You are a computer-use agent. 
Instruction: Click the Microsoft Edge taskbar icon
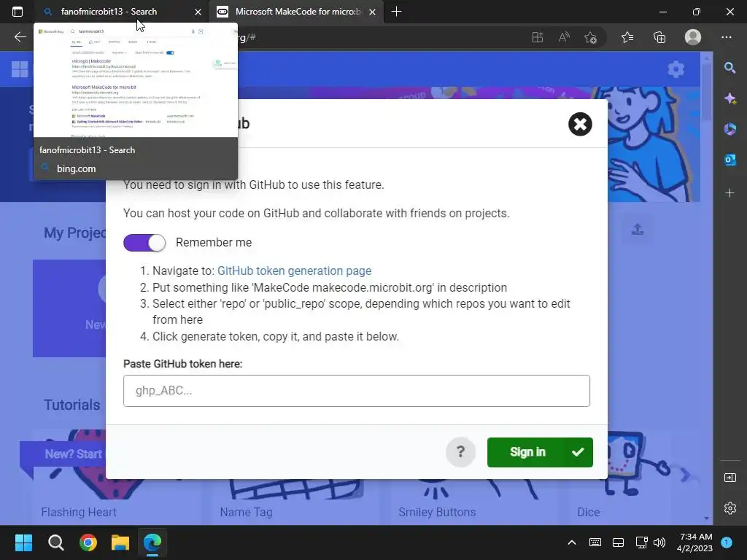tap(152, 542)
